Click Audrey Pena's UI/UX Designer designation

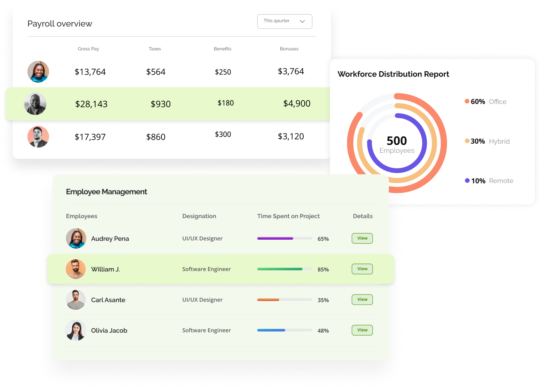click(x=202, y=239)
